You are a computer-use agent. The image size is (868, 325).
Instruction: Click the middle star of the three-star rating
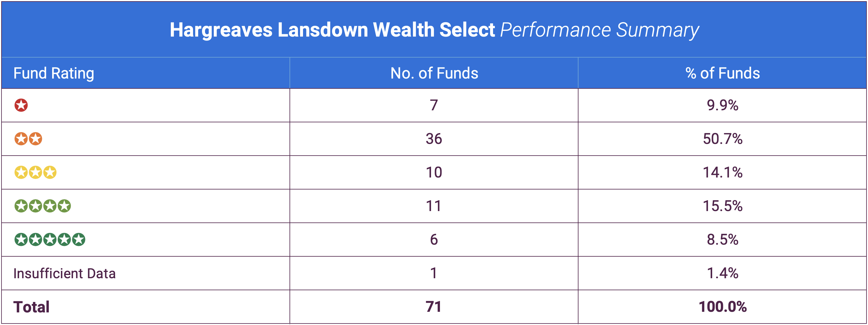click(35, 172)
